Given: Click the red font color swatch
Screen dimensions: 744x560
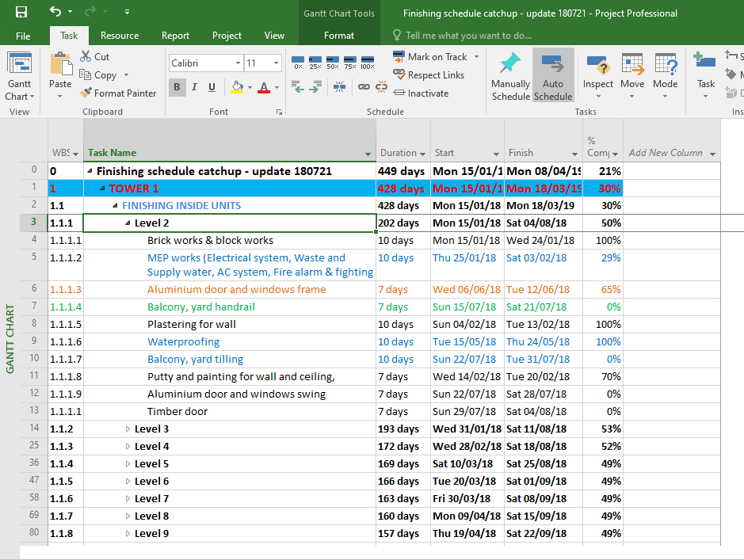Looking at the screenshot, I should (264, 88).
